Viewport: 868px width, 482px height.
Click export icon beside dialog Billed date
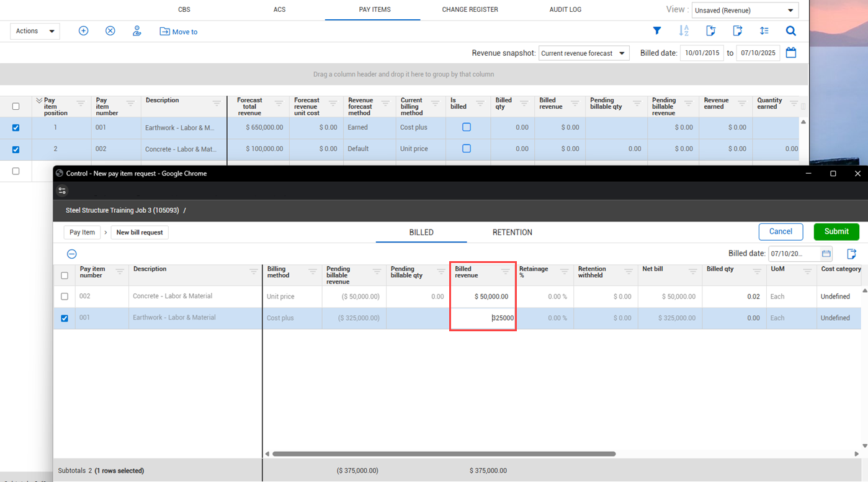tap(851, 254)
